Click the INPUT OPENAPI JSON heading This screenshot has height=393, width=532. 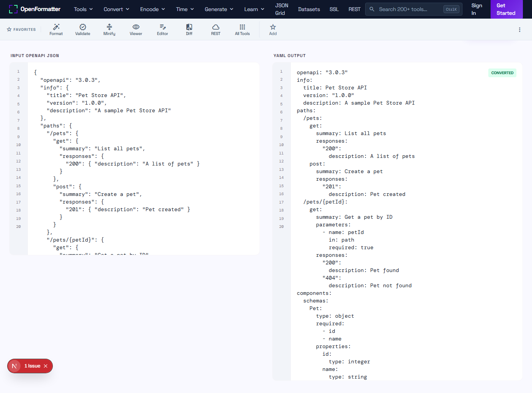point(35,56)
